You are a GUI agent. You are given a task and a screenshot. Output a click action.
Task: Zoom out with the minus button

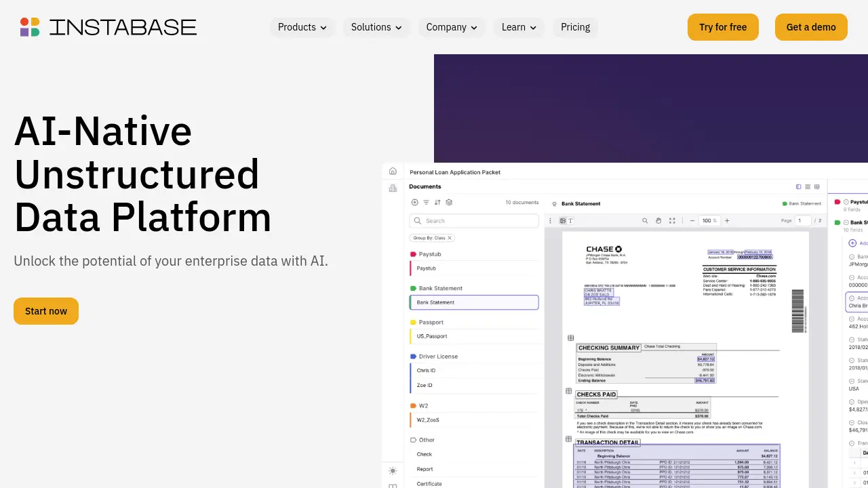click(692, 220)
